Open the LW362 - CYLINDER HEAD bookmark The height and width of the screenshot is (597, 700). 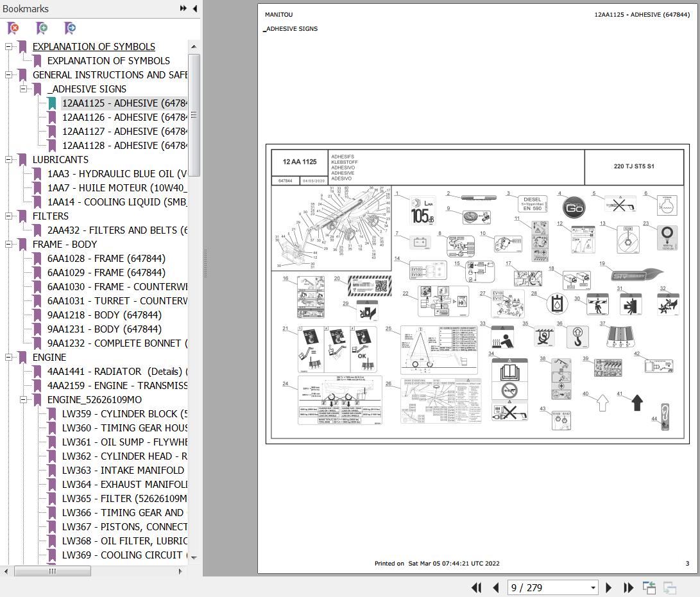(124, 456)
